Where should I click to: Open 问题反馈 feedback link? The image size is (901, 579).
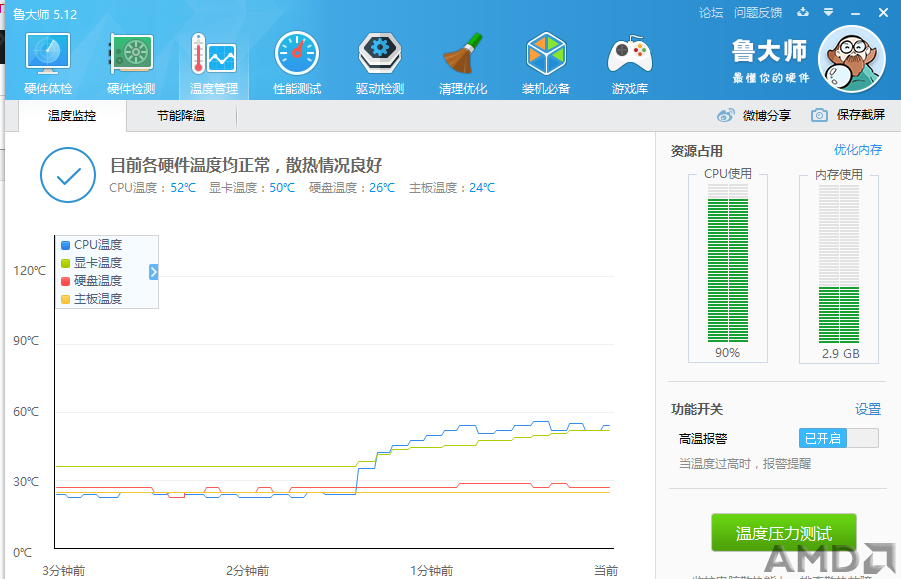758,13
